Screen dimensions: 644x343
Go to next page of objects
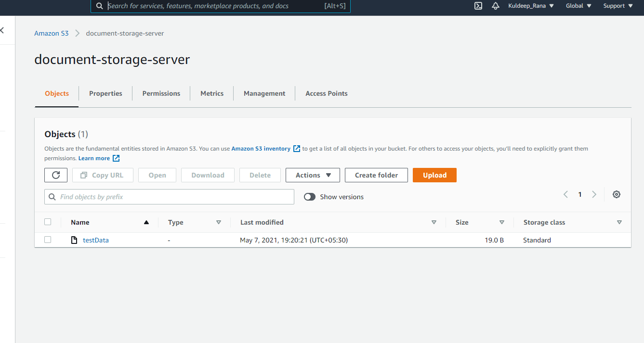[594, 194]
